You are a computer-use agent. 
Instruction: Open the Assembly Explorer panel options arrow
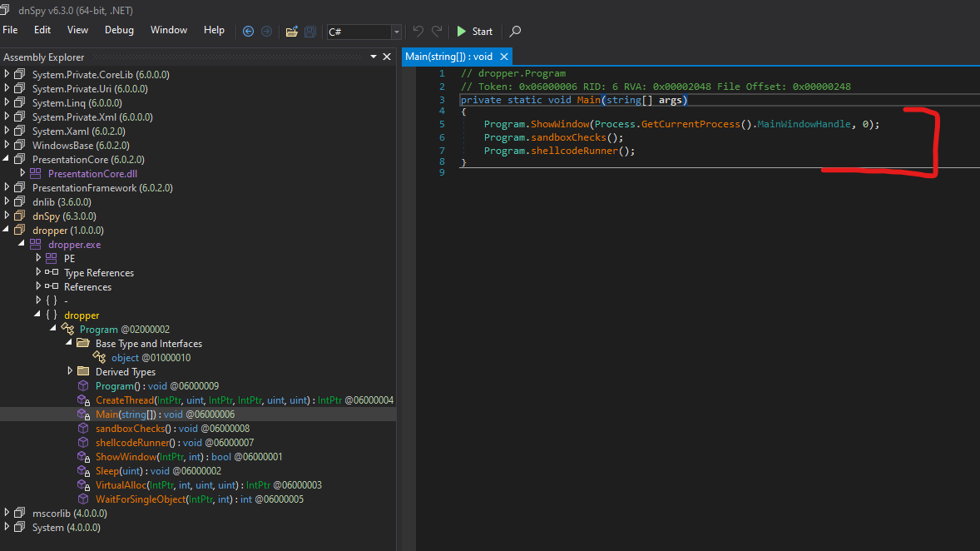pyautogui.click(x=374, y=57)
